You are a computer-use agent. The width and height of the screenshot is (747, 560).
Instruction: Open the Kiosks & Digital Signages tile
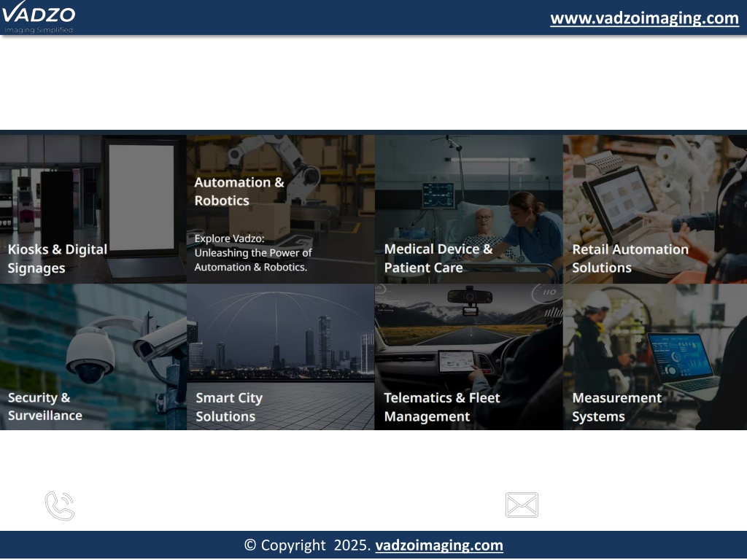pyautogui.click(x=93, y=209)
